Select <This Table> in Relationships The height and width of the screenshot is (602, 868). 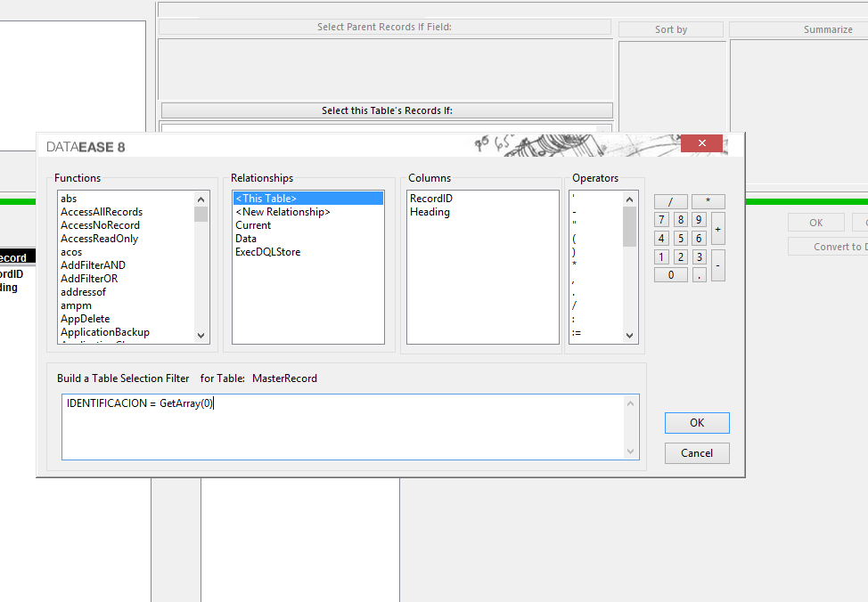point(308,198)
